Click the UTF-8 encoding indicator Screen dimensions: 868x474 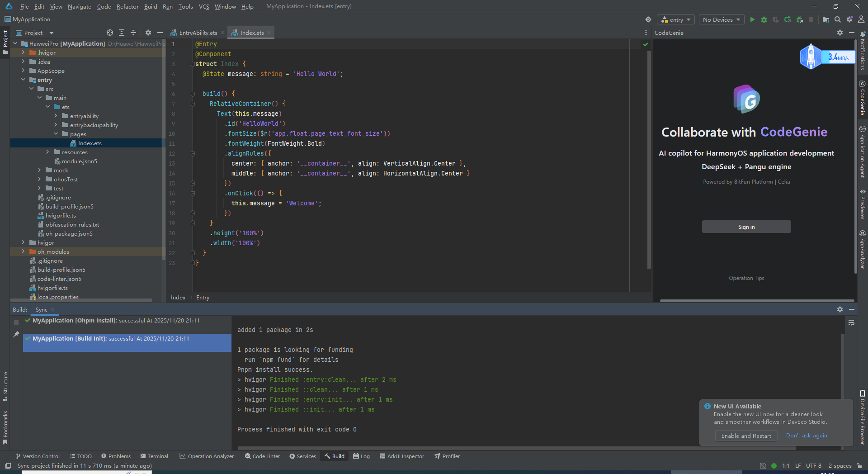pos(814,466)
